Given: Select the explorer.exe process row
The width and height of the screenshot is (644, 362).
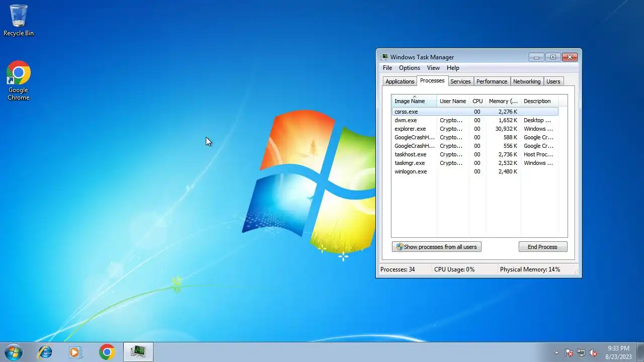Looking at the screenshot, I should click(475, 129).
